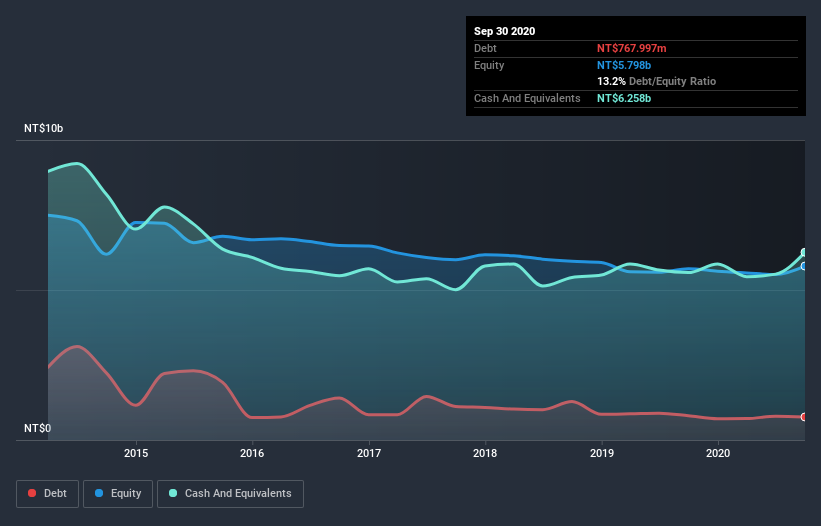Click the red Debt endpoint marker
Viewport: 821px width, 526px height.
click(x=804, y=417)
